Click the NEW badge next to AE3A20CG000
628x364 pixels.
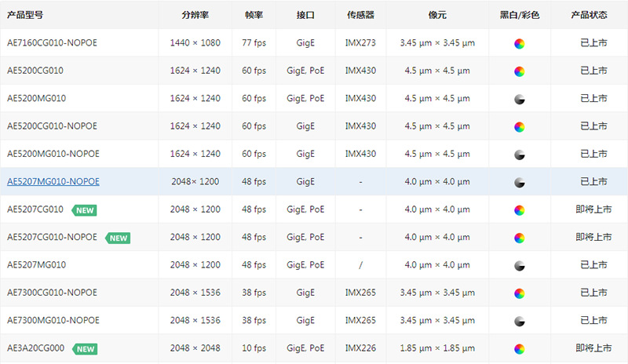pyautogui.click(x=85, y=349)
